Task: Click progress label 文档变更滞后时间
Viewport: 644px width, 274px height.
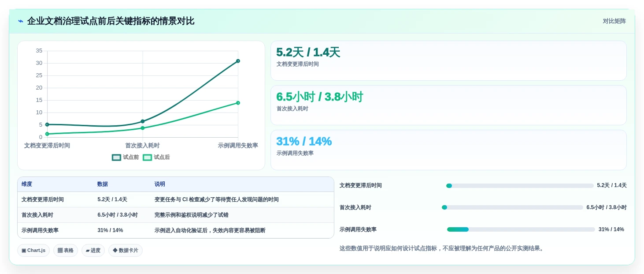Action: tap(361, 186)
